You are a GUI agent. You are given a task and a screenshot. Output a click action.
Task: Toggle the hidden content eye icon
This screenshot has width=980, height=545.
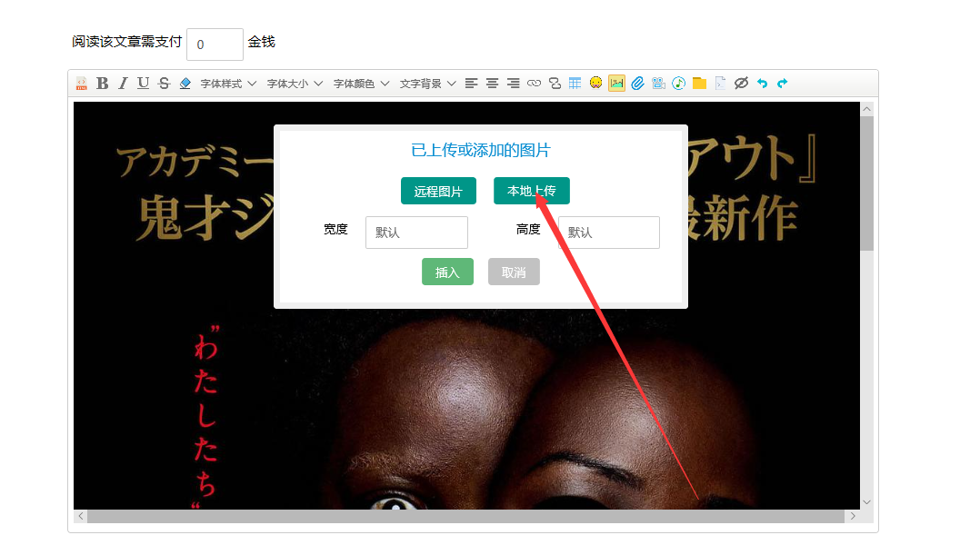[741, 83]
